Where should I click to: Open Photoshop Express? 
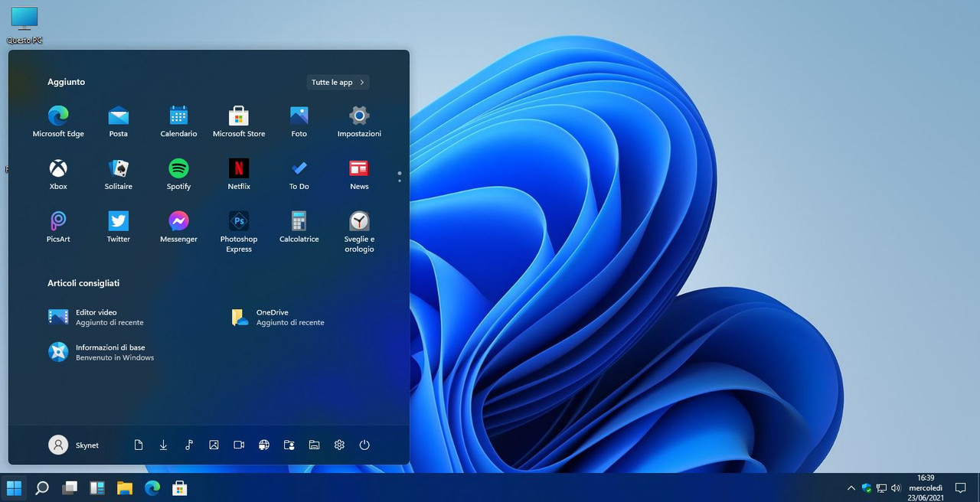(x=239, y=232)
